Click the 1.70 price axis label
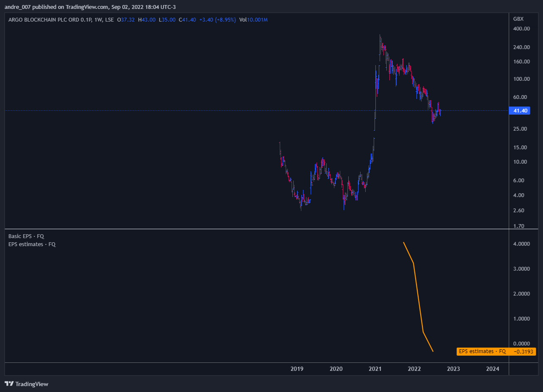The height and width of the screenshot is (392, 543). tap(519, 226)
